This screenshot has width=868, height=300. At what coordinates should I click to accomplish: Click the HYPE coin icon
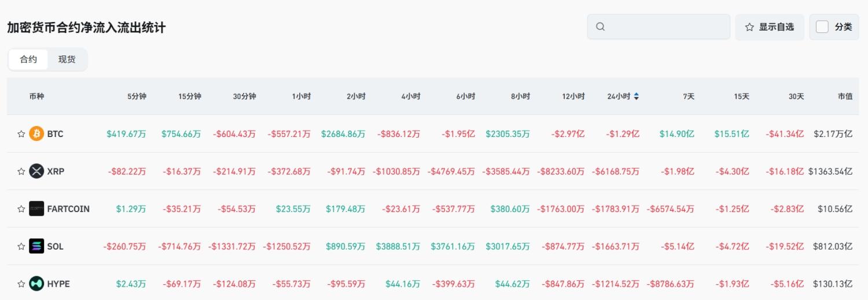(36, 284)
